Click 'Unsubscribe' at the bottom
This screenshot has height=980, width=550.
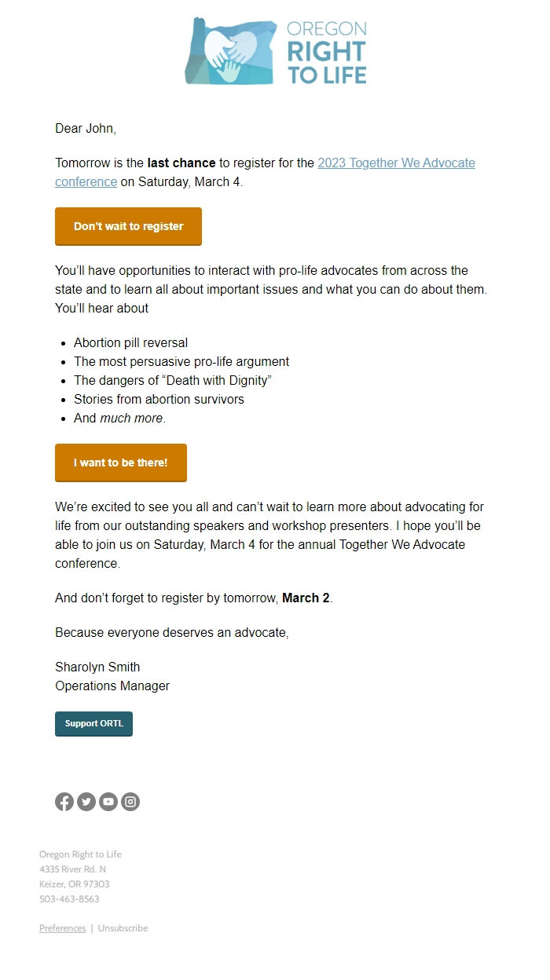tap(122, 927)
